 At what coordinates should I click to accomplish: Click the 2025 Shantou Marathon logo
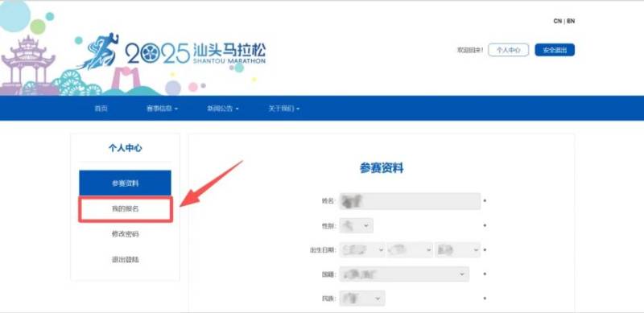(x=171, y=51)
